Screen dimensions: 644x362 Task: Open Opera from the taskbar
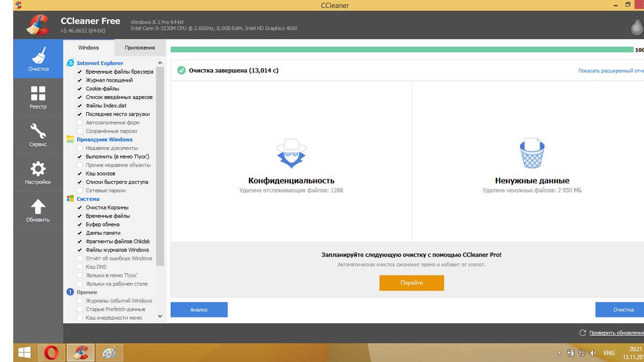tap(52, 352)
